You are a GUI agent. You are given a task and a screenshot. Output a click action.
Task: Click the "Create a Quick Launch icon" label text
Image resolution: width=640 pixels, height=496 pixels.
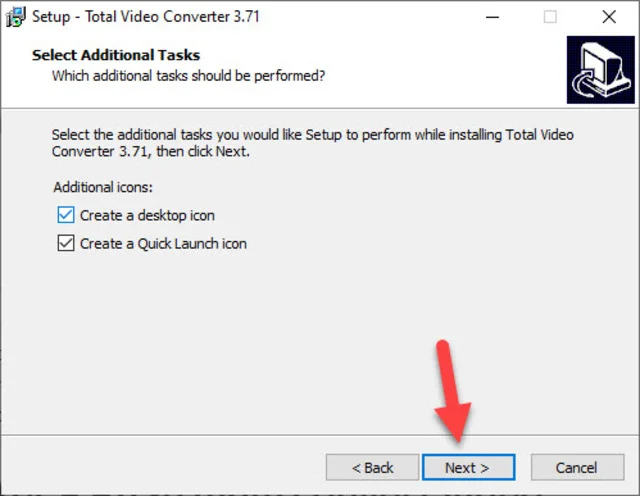pyautogui.click(x=163, y=244)
